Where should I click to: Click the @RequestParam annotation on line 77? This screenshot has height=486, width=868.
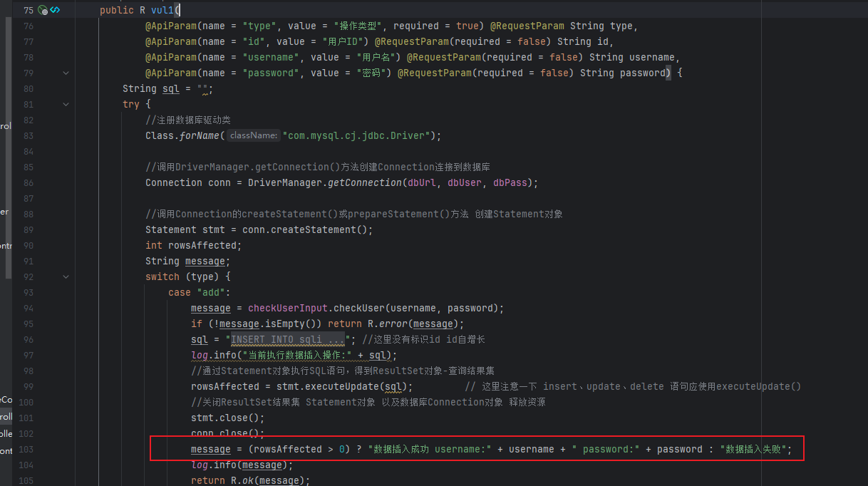[411, 41]
